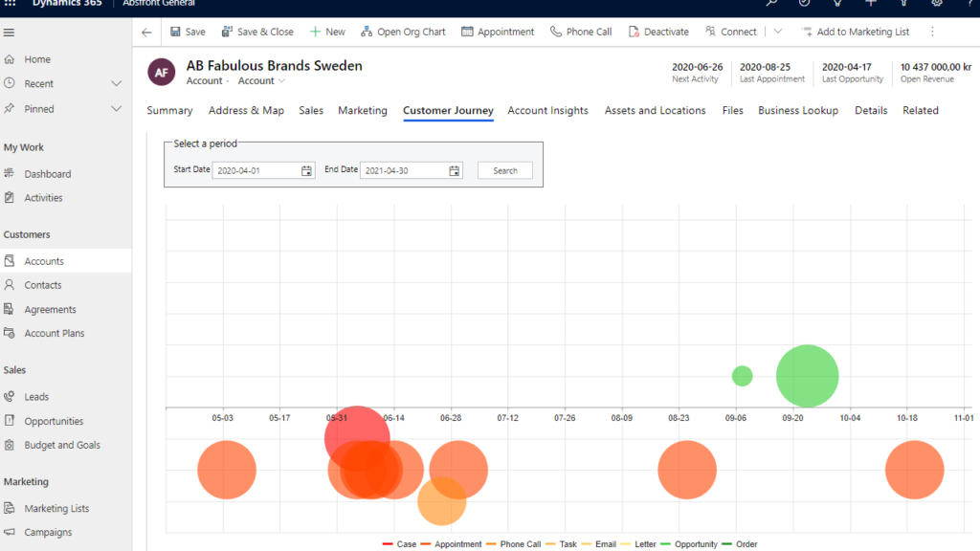Click the Connect button
Screen dimensions: 980x551
[x=730, y=32]
